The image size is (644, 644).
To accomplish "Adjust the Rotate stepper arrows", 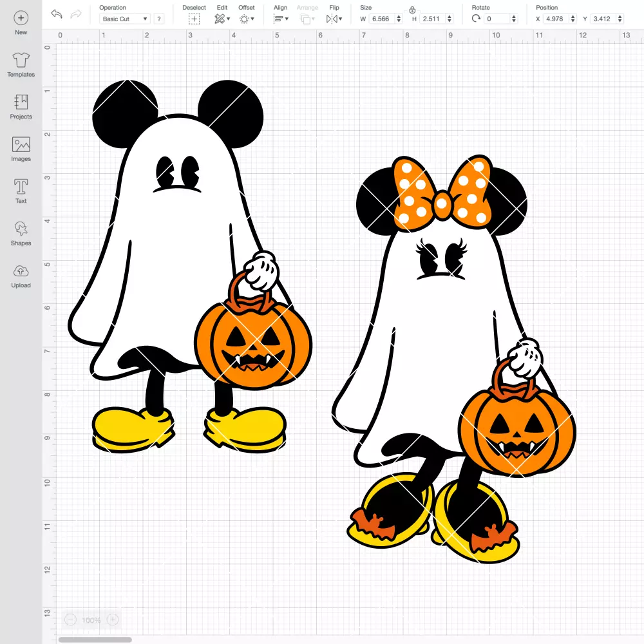I will pyautogui.click(x=513, y=19).
